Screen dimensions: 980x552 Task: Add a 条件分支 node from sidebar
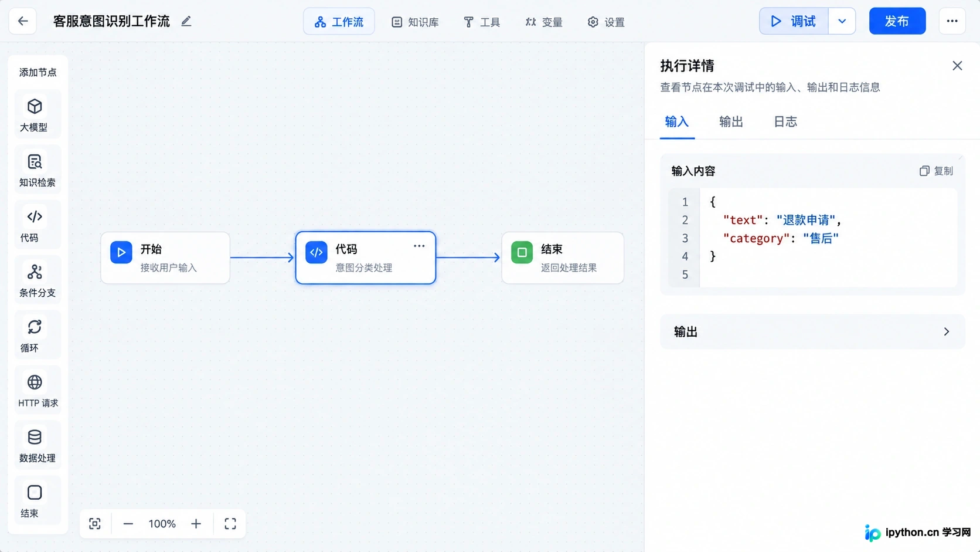point(38,280)
